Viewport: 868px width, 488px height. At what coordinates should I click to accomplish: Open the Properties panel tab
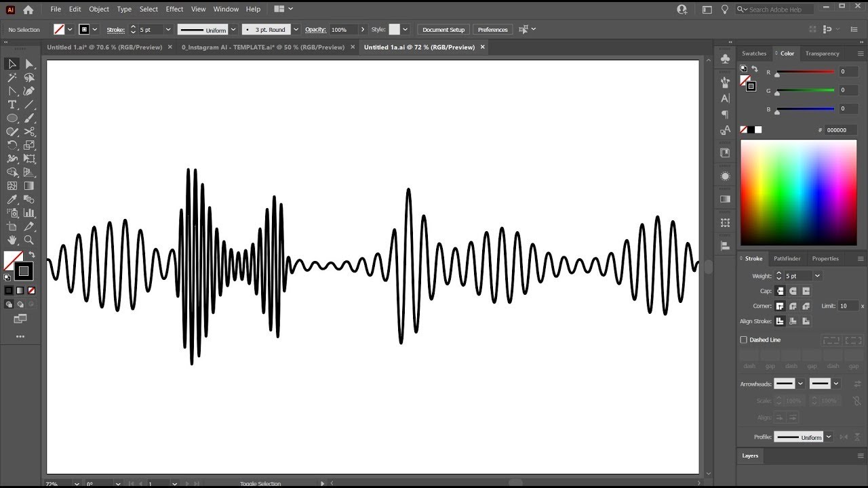click(825, 258)
